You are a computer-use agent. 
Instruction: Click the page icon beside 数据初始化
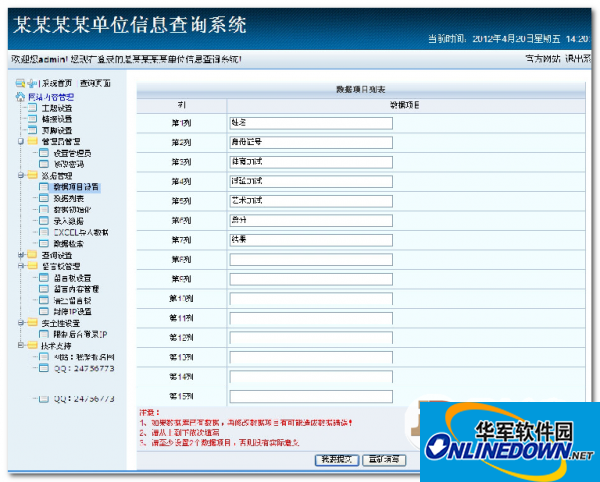pos(44,209)
